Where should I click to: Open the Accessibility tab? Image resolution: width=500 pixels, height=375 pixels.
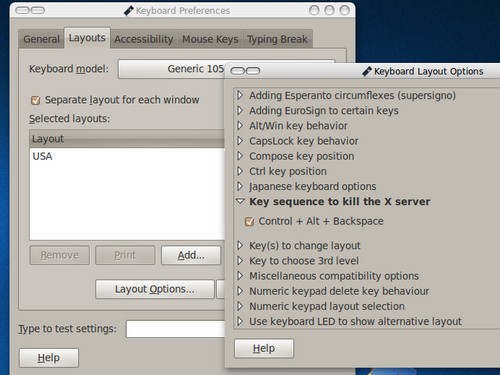click(x=144, y=39)
